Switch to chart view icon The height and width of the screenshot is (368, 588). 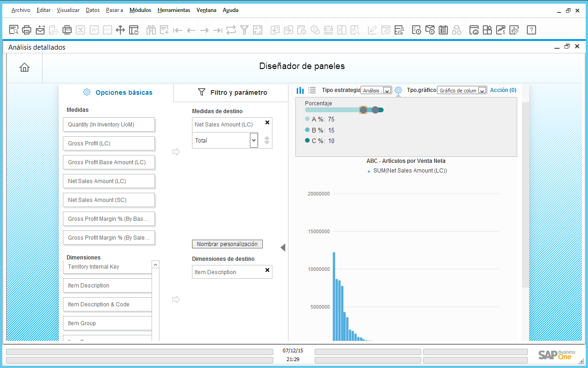300,91
